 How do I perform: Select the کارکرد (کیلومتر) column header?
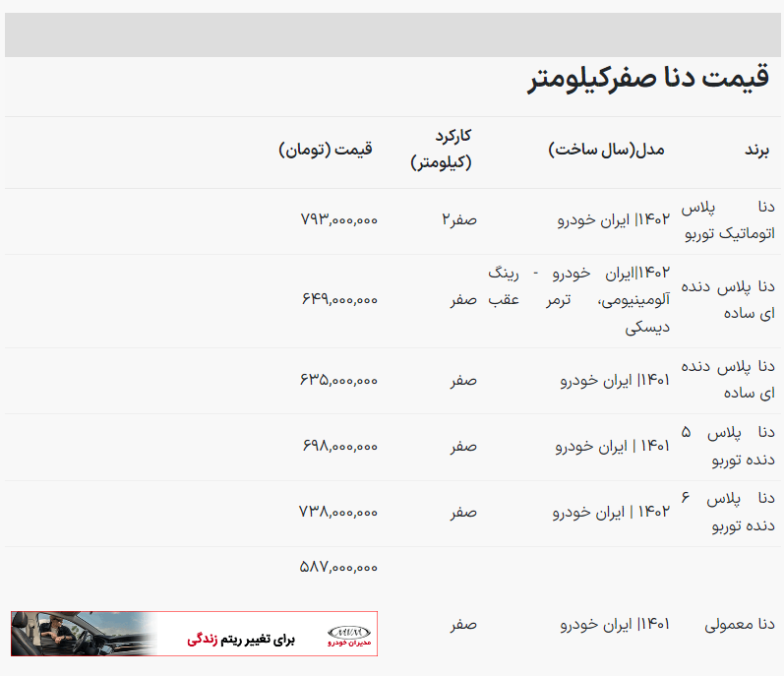441,149
